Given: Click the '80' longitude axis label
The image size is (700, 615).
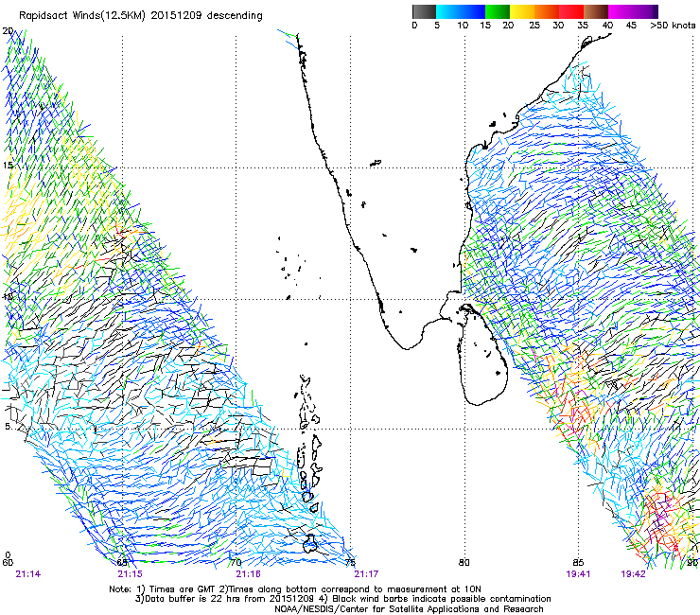Looking at the screenshot, I should [464, 563].
